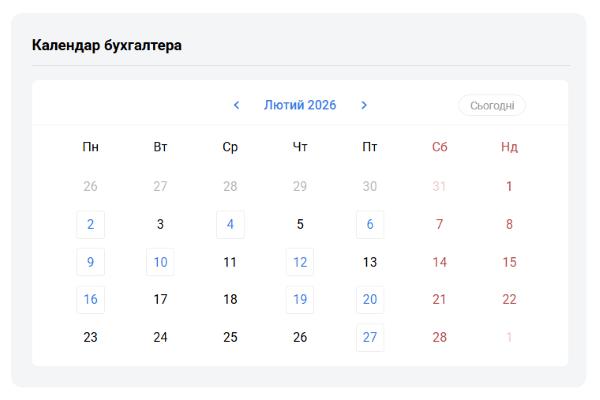Open the Лютий 2026 month selector
600x400 pixels.
point(300,105)
